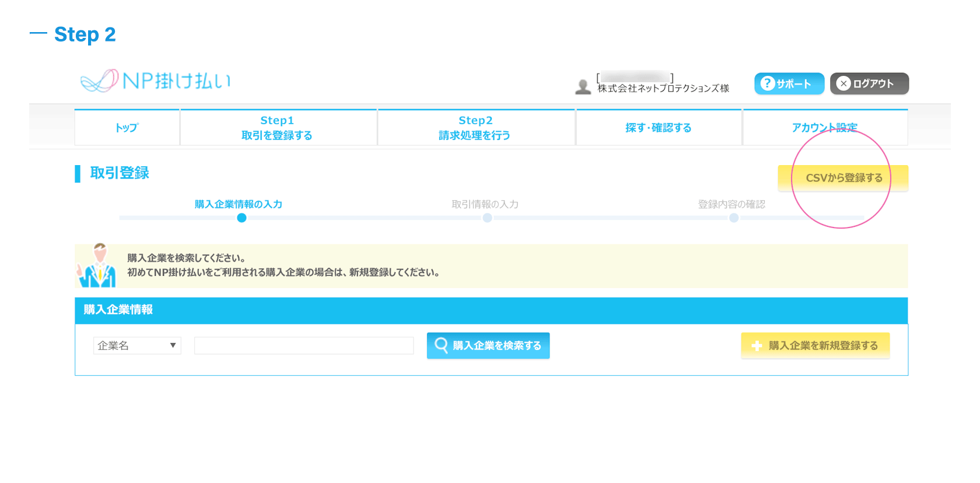Open Step2 請求処理を行う tab
Image resolution: width=980 pixels, height=483 pixels.
pyautogui.click(x=476, y=127)
